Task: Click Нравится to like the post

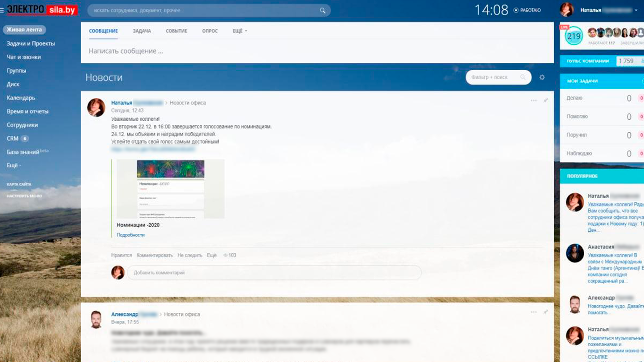Action: pos(121,255)
